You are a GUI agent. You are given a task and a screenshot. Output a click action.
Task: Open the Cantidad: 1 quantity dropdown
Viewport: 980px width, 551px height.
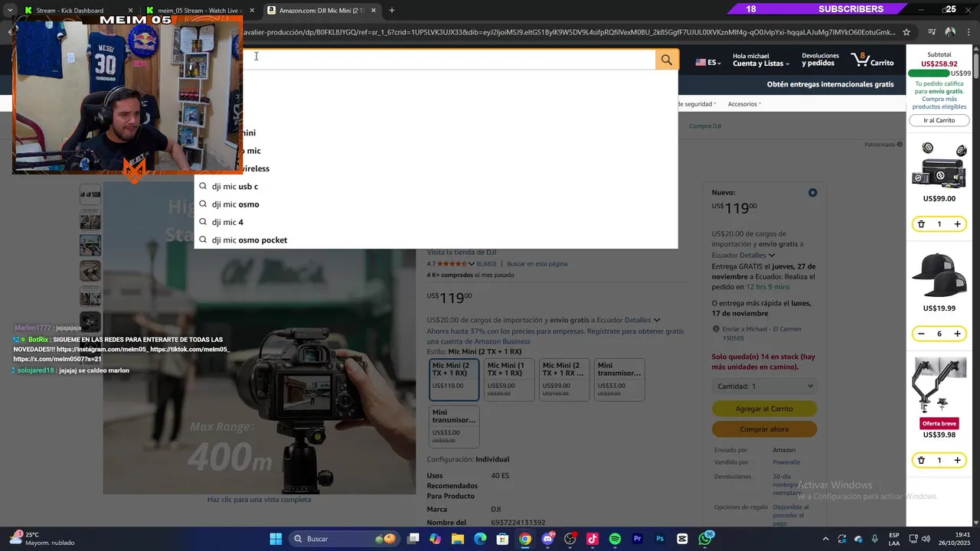coord(764,386)
